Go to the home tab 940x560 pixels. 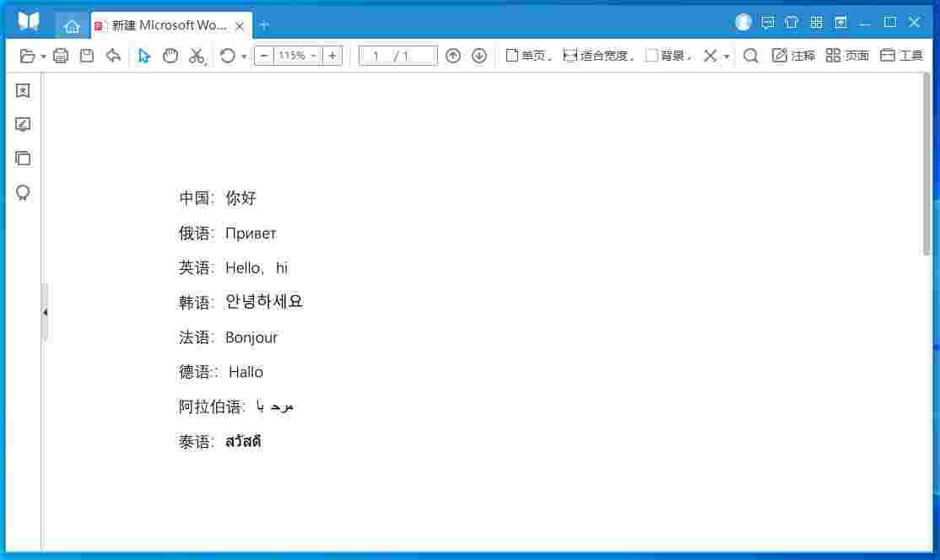(x=73, y=25)
